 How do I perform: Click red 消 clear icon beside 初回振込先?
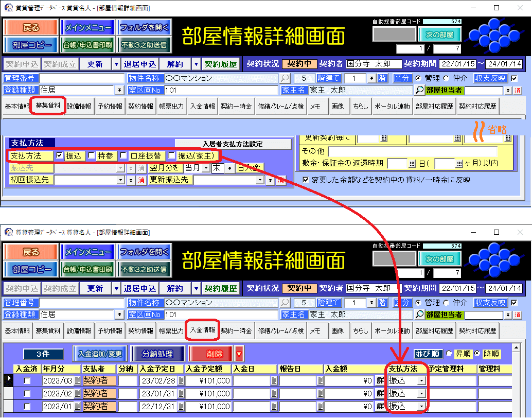(141, 180)
